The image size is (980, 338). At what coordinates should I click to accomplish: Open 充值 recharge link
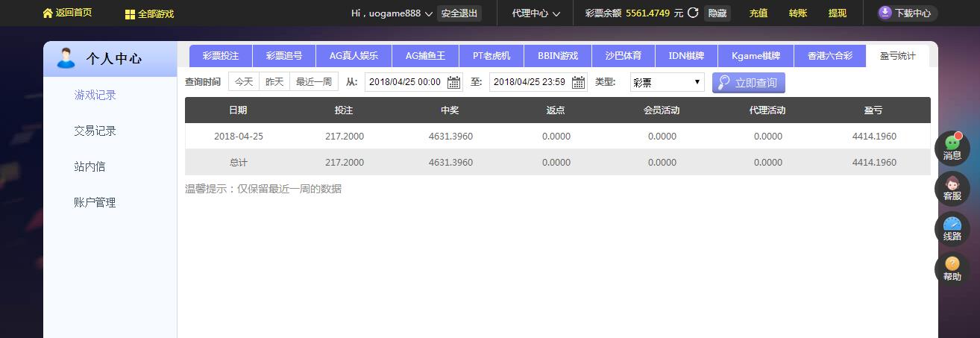tap(758, 13)
